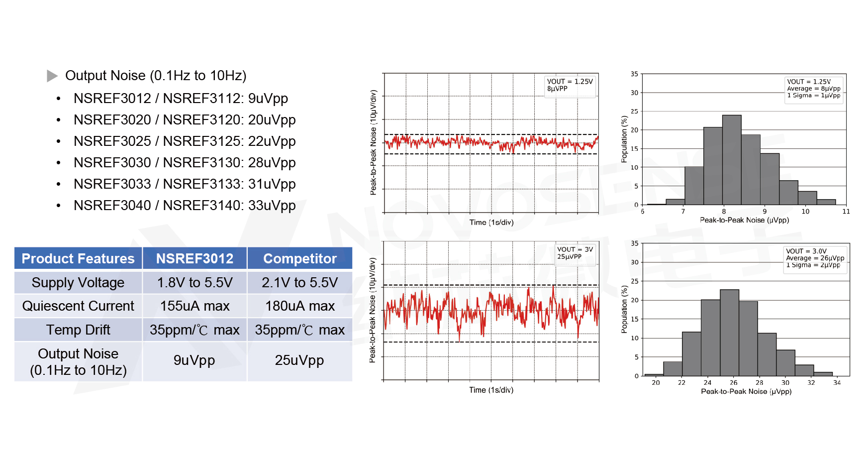Click the NSREF3030 / NSREF3130 28uVpp line
The height and width of the screenshot is (459, 868).
(x=185, y=163)
